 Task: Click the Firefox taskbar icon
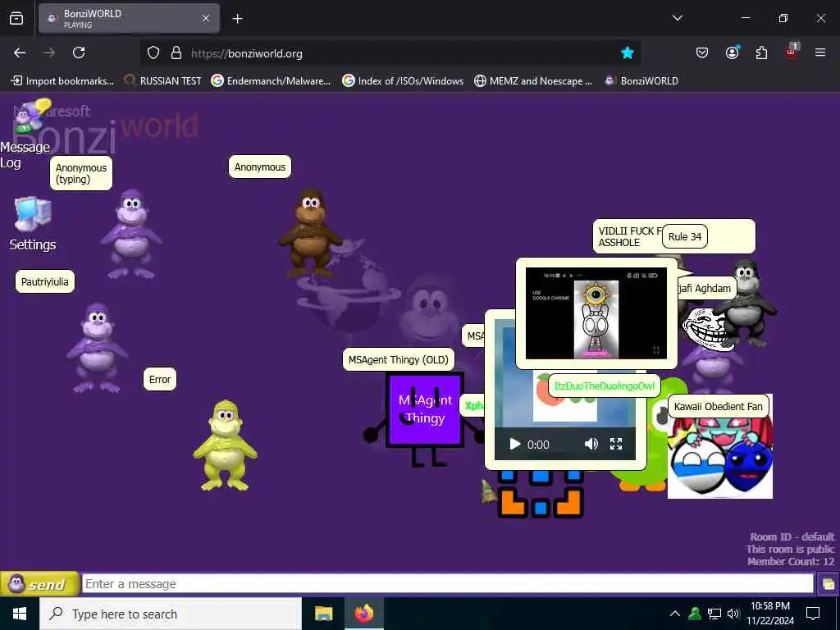point(363,614)
